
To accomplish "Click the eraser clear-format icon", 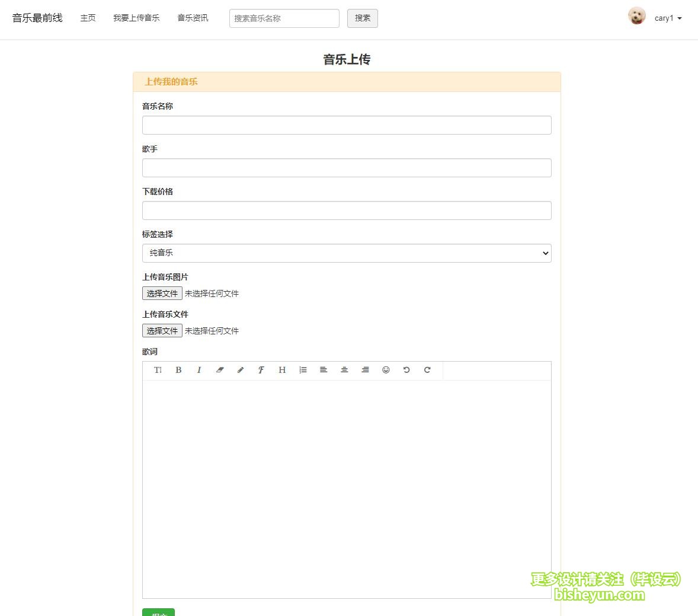I will (220, 370).
